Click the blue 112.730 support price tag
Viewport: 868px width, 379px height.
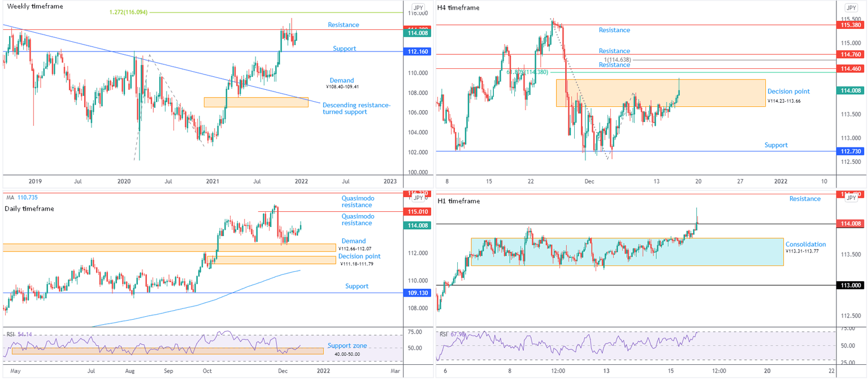[x=851, y=151]
